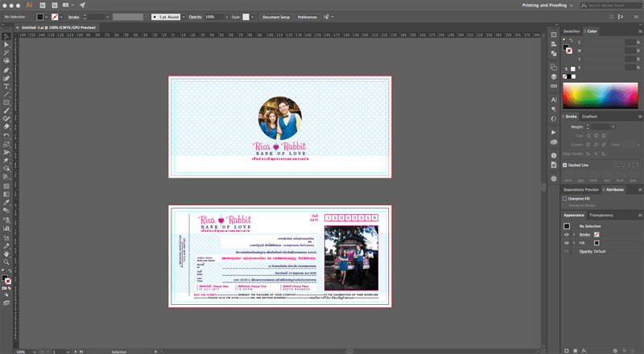Select the Magic Wand tool
The width and height of the screenshot is (644, 354).
6,52
